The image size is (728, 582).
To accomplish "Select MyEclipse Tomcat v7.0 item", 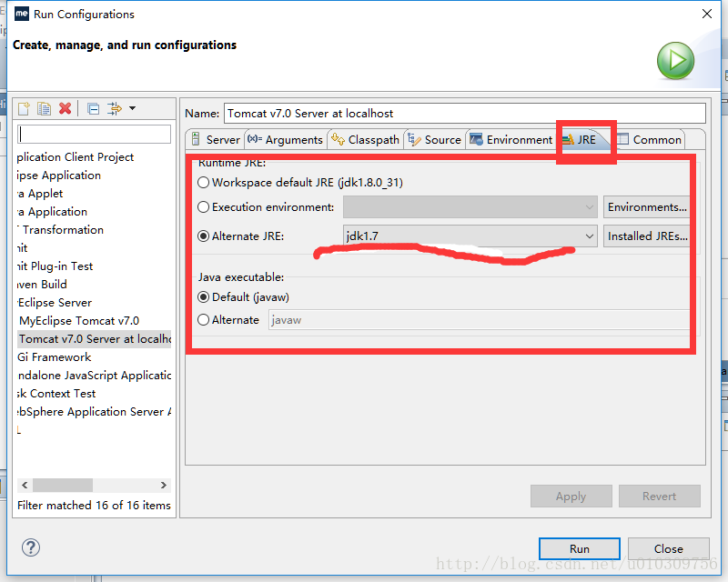I will (x=79, y=321).
